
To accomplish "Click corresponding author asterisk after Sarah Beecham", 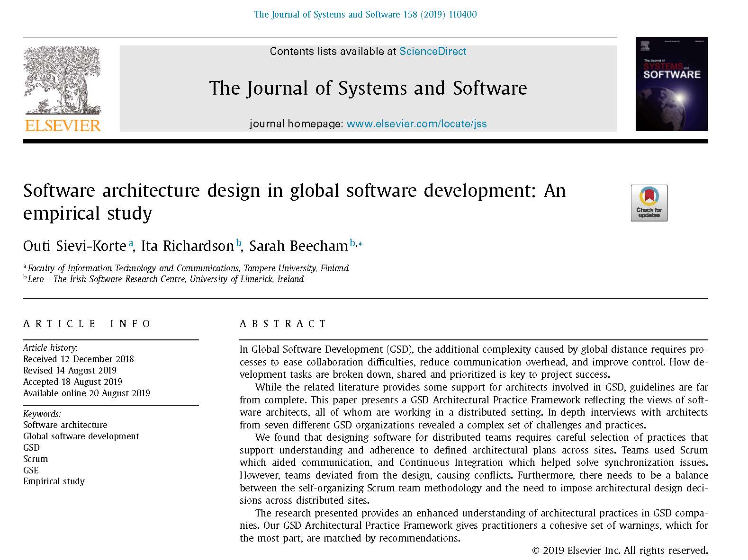I will point(360,244).
